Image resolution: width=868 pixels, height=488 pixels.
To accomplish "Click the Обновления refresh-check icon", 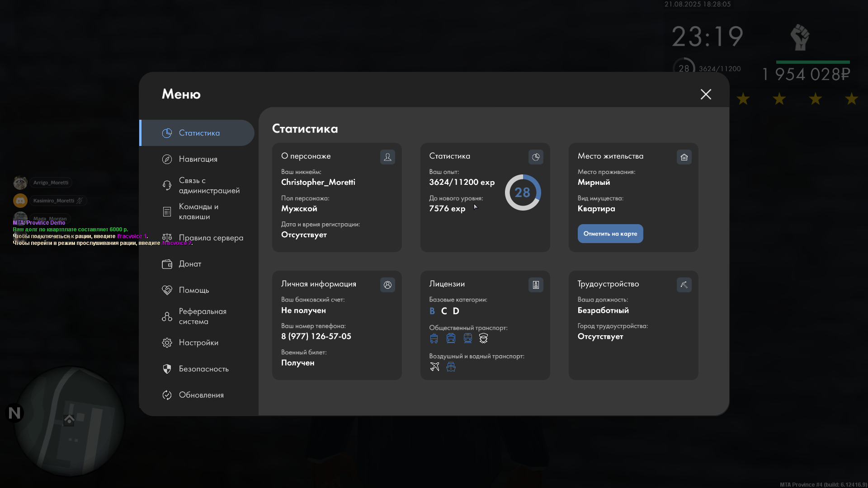I will pos(167,395).
